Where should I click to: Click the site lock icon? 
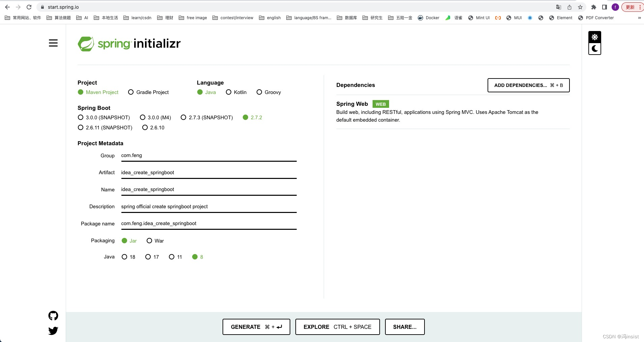42,7
